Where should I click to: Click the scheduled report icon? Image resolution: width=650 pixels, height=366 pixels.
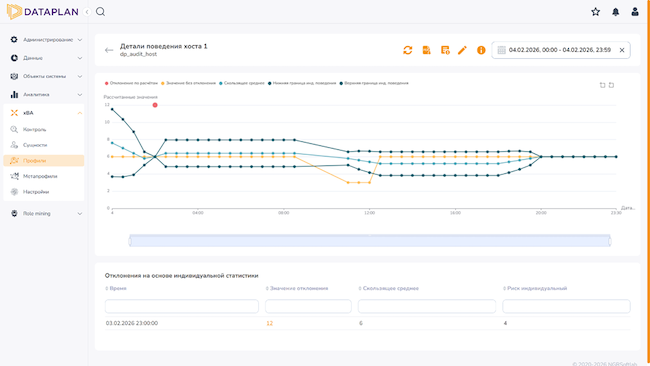tap(445, 50)
